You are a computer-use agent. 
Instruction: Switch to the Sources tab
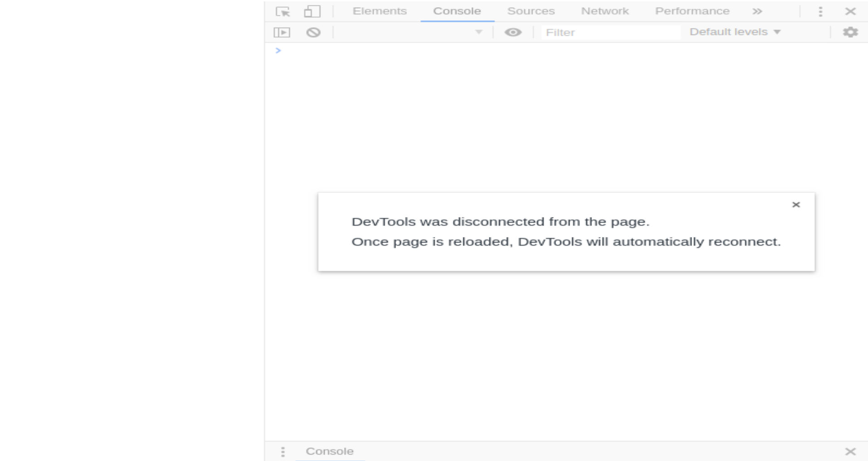[x=531, y=11]
